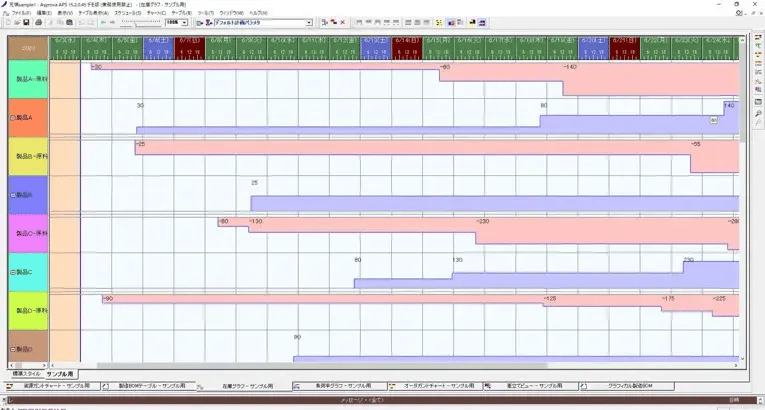Viewport: 765px width, 410px height.
Task: Collapse the 製品C row
Action: (x=12, y=271)
